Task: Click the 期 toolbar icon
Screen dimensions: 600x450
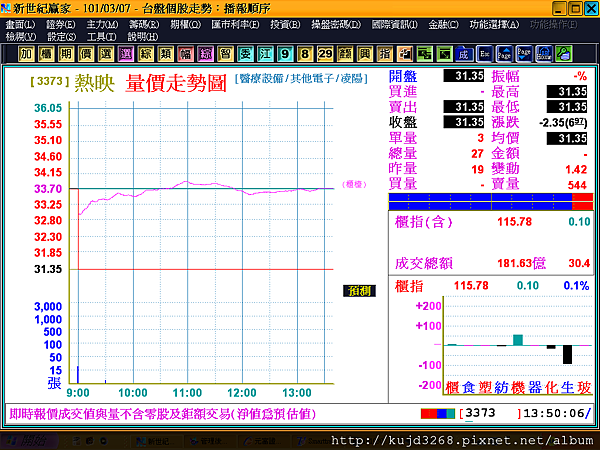Action: click(x=66, y=54)
